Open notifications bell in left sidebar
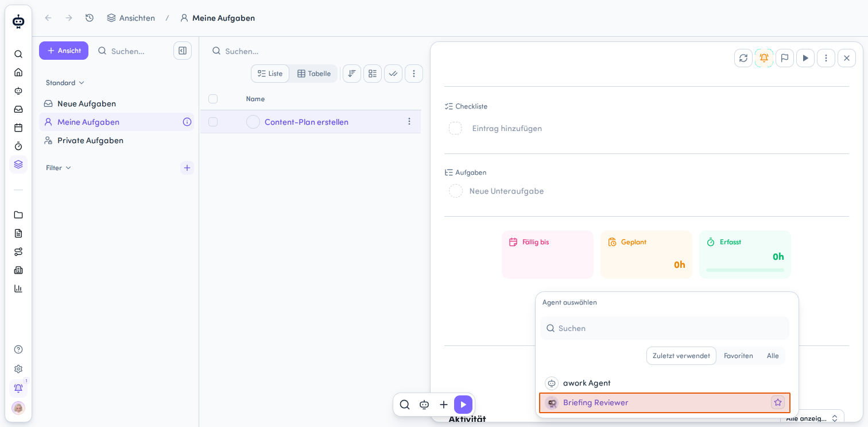Screen dimensions: 868x427 pos(18,388)
